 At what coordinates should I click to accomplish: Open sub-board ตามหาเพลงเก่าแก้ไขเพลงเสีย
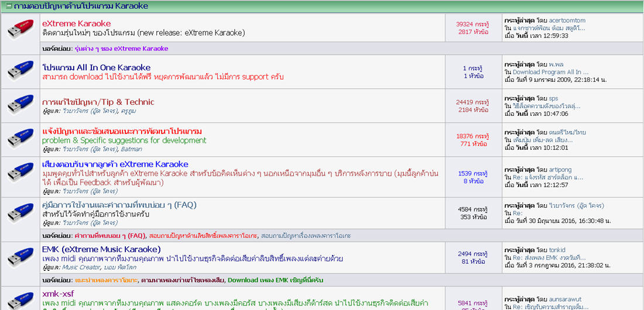click(182, 280)
